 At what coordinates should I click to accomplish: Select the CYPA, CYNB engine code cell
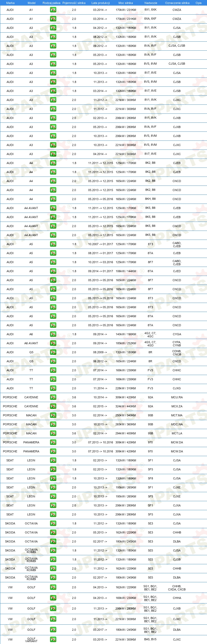tap(177, 344)
